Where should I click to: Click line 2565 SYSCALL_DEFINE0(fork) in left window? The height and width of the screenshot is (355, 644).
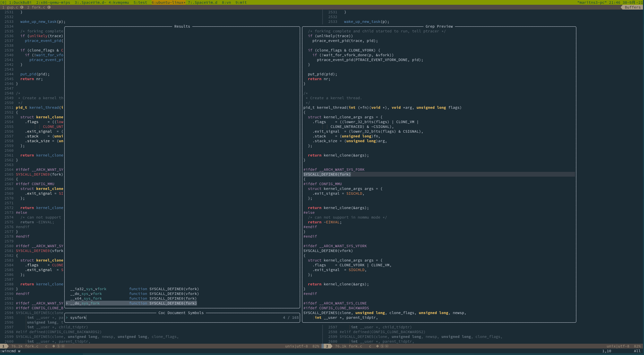[x=39, y=174]
